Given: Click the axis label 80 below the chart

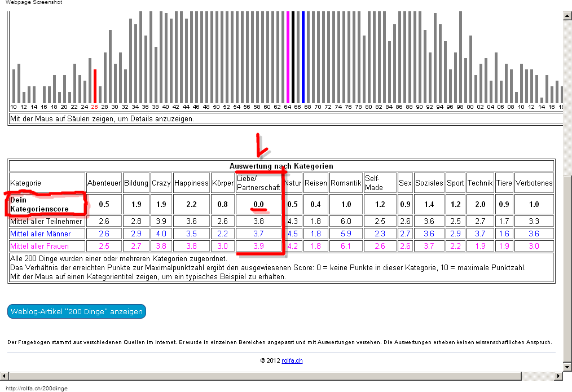Looking at the screenshot, I should 368,107.
